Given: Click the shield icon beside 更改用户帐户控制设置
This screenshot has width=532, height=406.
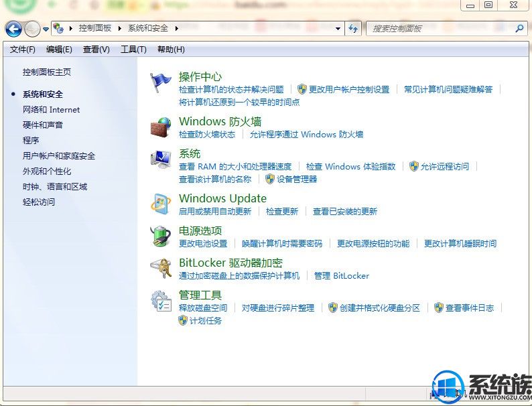Looking at the screenshot, I should pyautogui.click(x=302, y=89).
